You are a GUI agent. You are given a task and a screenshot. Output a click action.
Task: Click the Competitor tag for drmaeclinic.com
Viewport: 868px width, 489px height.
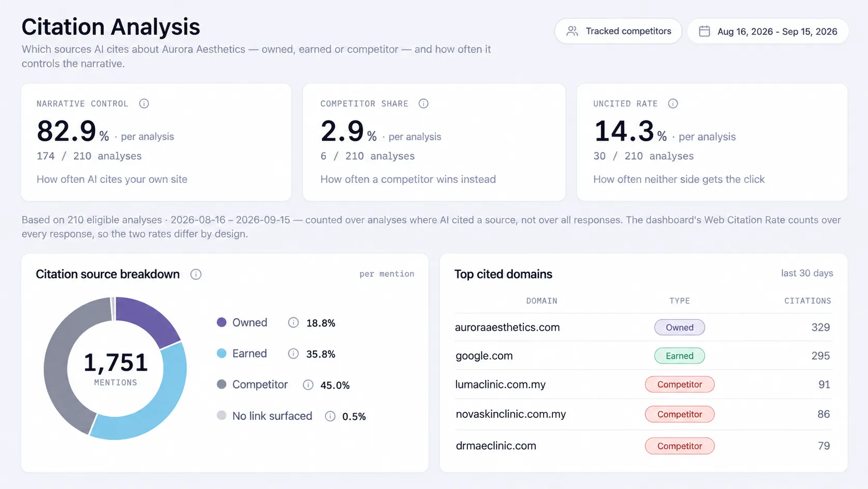click(x=680, y=446)
